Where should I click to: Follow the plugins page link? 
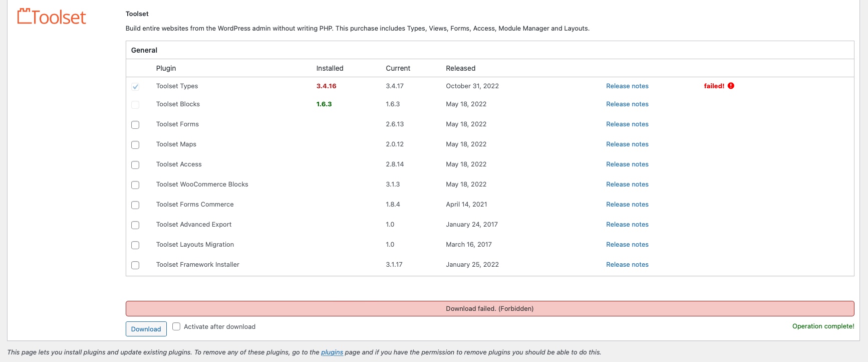pos(332,352)
